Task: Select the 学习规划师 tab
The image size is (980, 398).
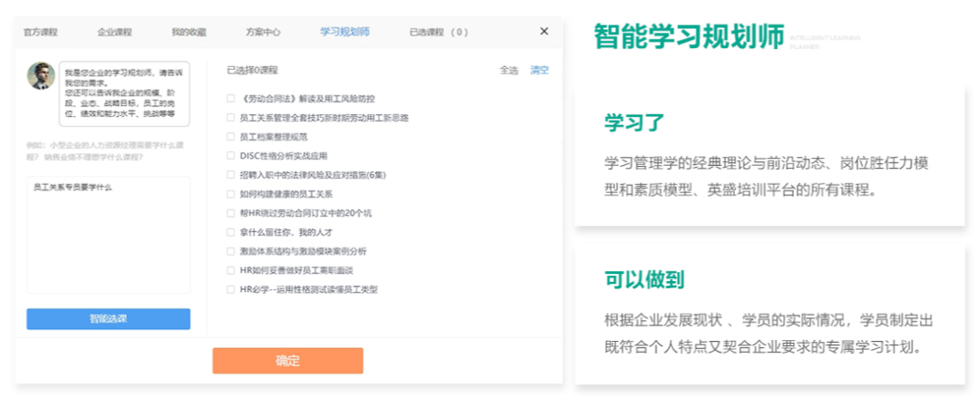Action: [x=345, y=32]
